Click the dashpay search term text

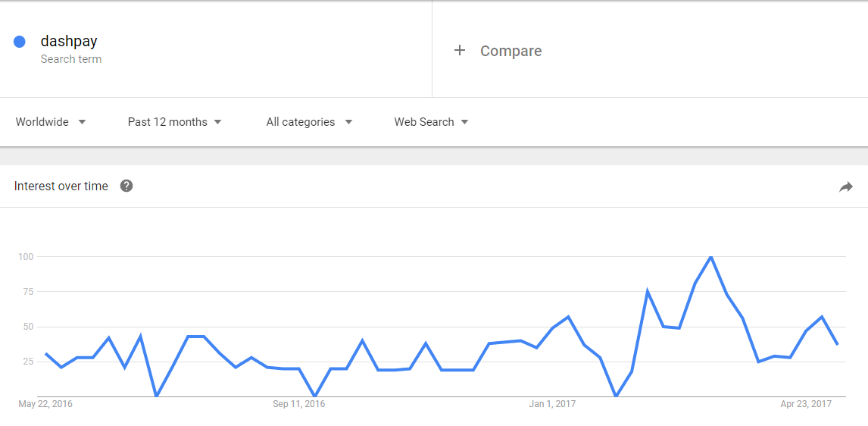click(x=69, y=42)
